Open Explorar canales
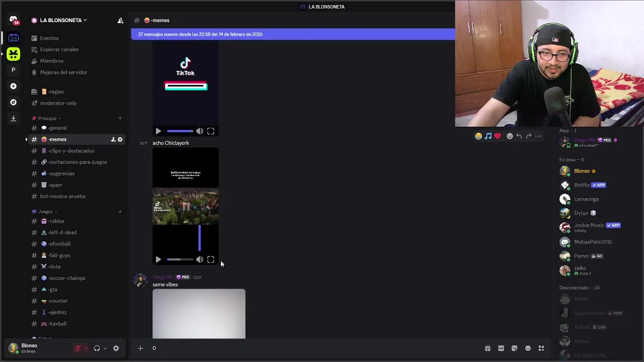 (x=59, y=49)
